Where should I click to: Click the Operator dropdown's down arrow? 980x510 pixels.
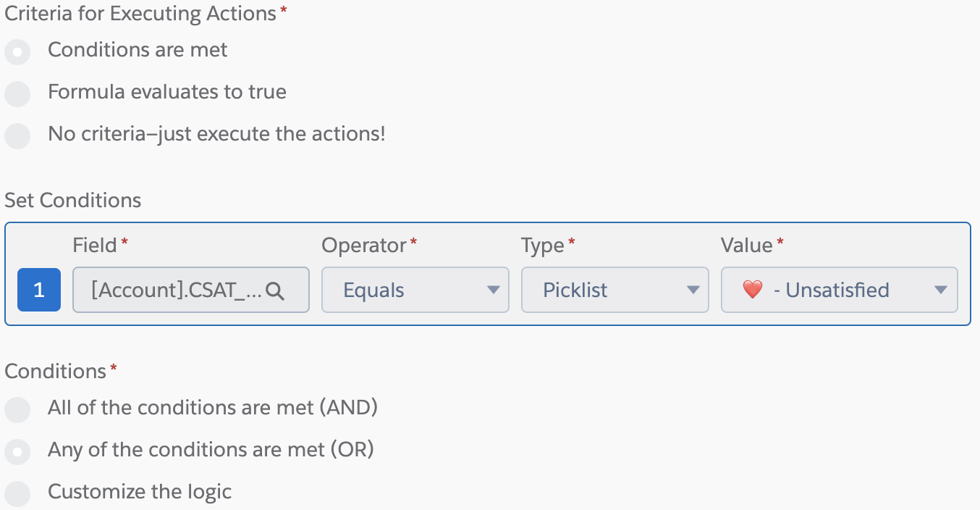click(494, 290)
